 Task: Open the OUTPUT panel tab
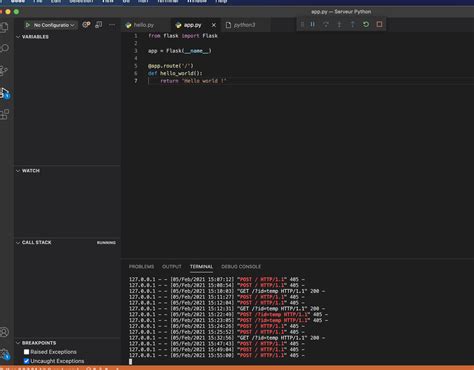pyautogui.click(x=172, y=267)
